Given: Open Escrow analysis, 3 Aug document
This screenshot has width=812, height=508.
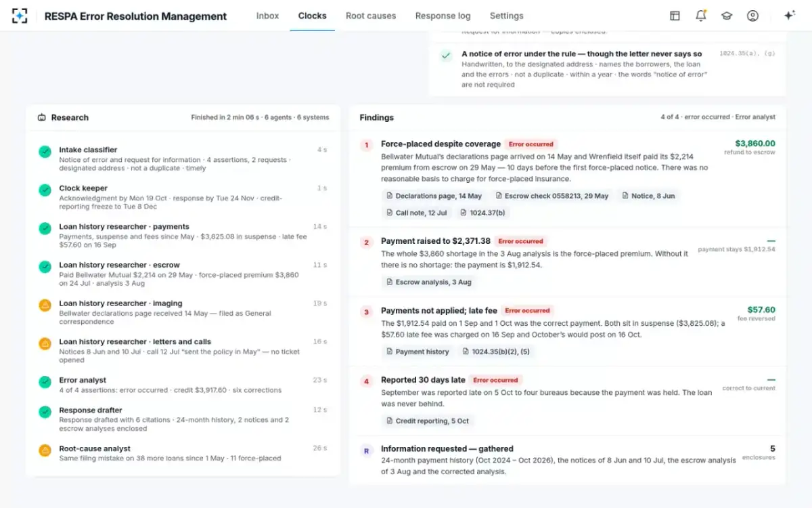Looking at the screenshot, I should [x=428, y=282].
